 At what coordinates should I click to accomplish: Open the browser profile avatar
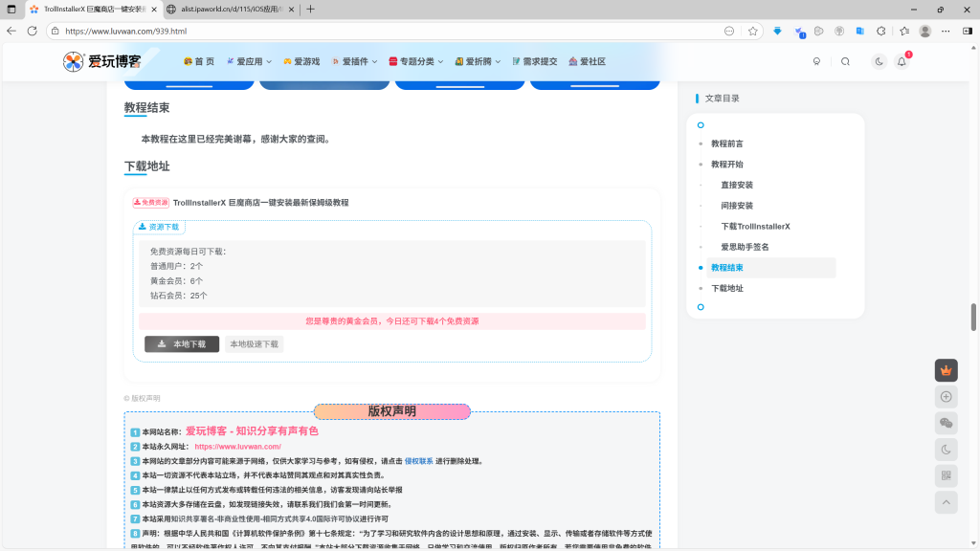925,31
